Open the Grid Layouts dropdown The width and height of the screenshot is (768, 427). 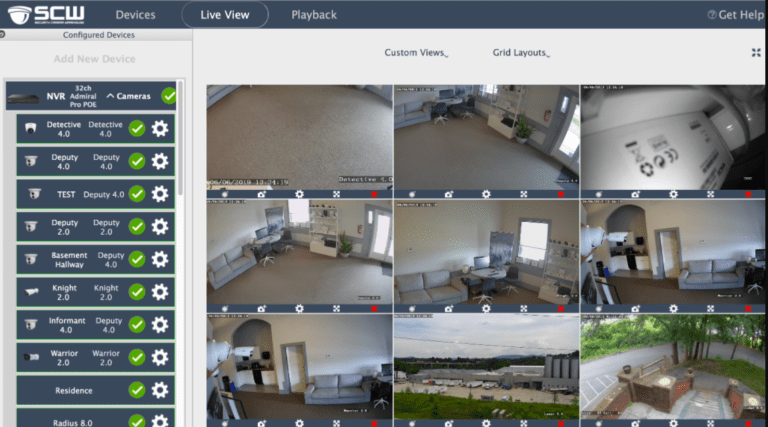click(x=521, y=53)
